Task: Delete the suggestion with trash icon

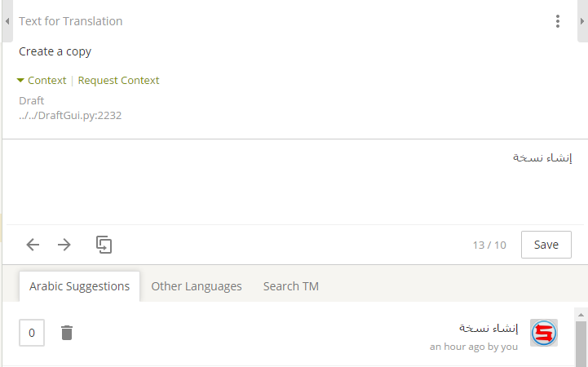Action: pos(67,333)
